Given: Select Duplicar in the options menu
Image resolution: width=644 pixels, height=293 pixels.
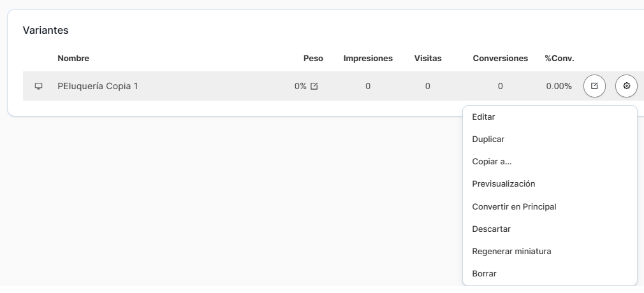Looking at the screenshot, I should (488, 139).
